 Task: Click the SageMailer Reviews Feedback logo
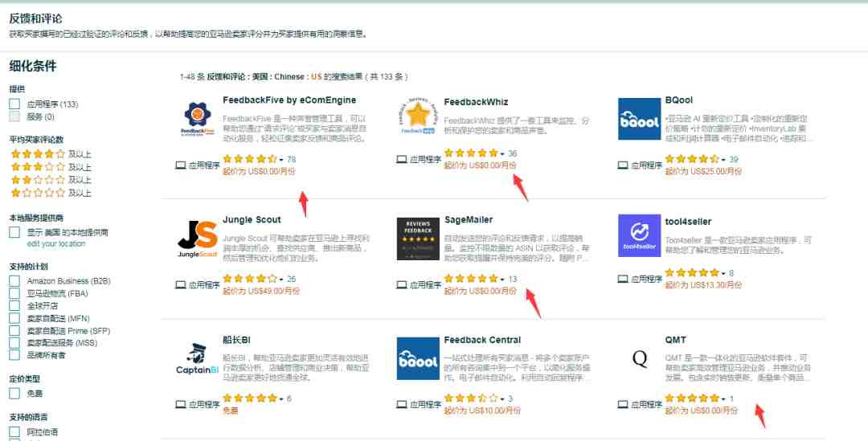tap(418, 239)
